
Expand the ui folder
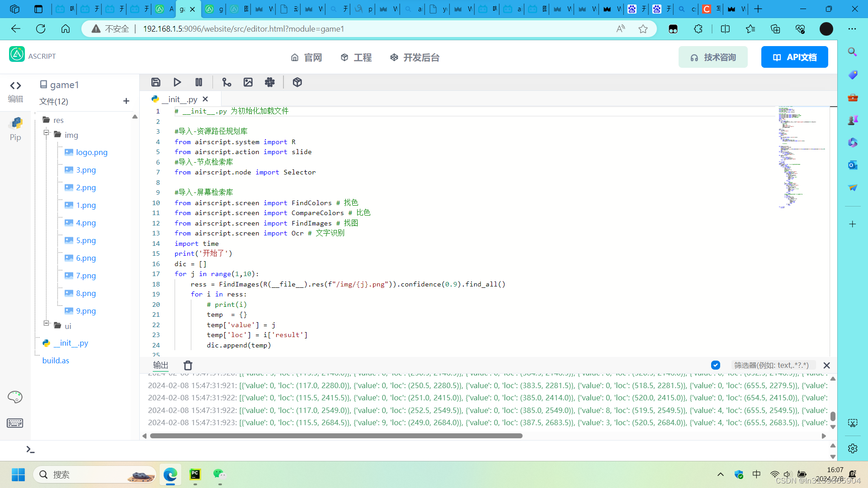click(46, 324)
